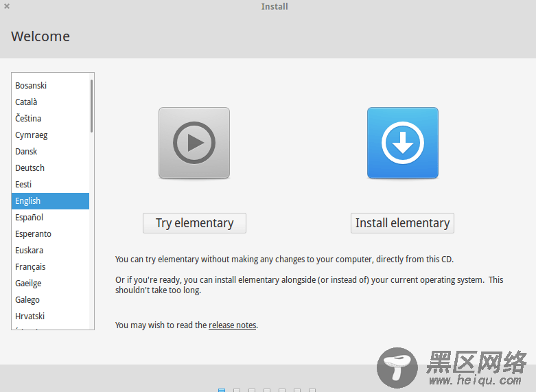The image size is (536, 392).
Task: Choose Esperanto in the list
Action: (x=50, y=234)
